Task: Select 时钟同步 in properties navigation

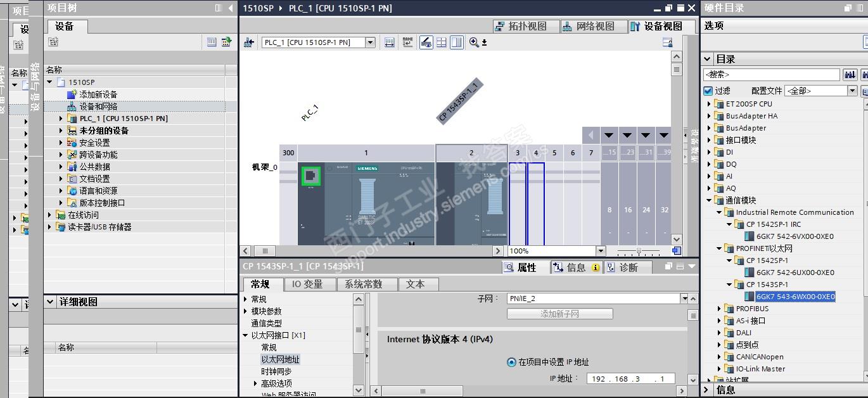Action: (x=276, y=371)
